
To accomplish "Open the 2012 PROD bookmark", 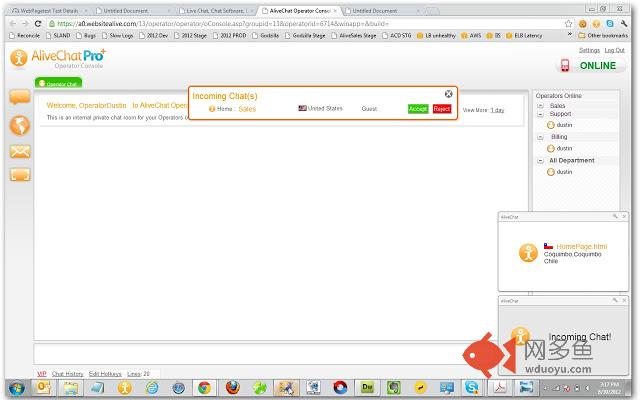I will pos(229,36).
